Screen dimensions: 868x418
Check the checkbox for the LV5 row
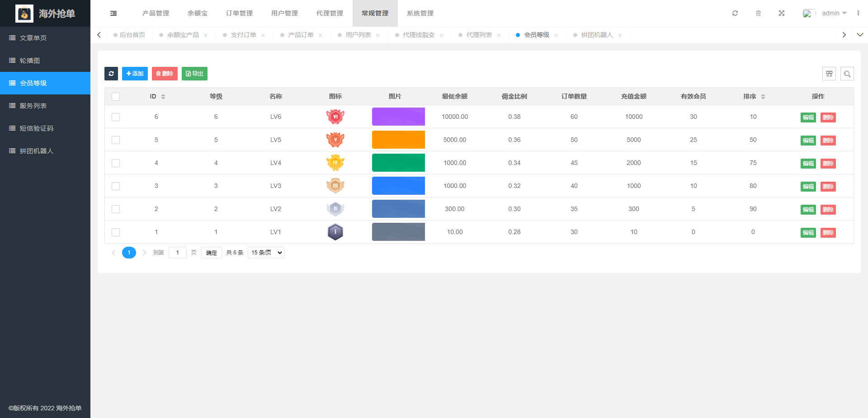coord(116,140)
